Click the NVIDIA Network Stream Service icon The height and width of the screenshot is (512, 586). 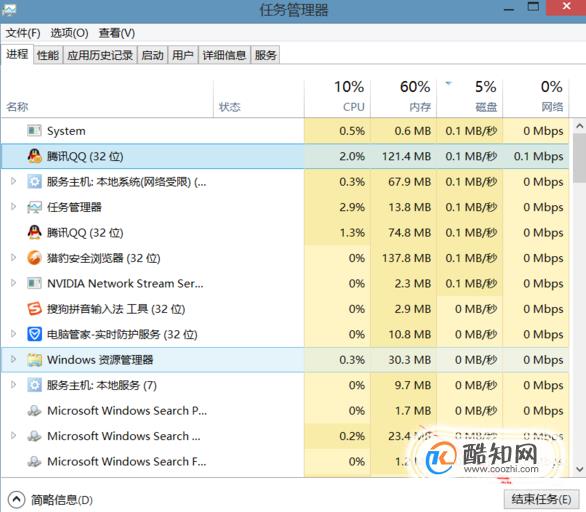pyautogui.click(x=34, y=283)
